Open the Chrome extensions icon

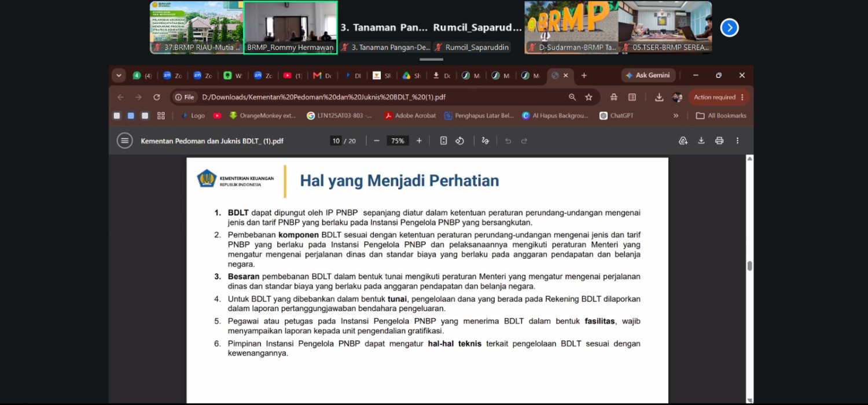[x=614, y=97]
